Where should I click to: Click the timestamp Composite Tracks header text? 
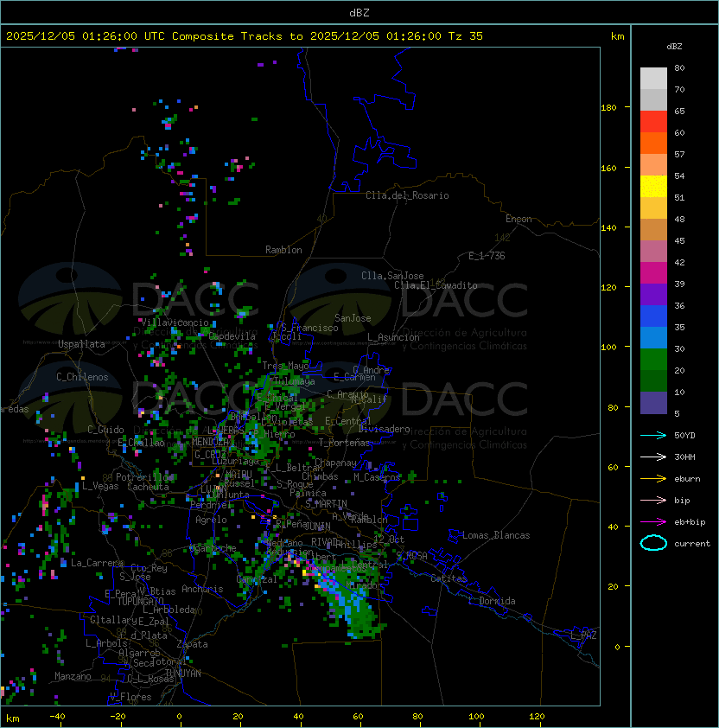coord(245,36)
